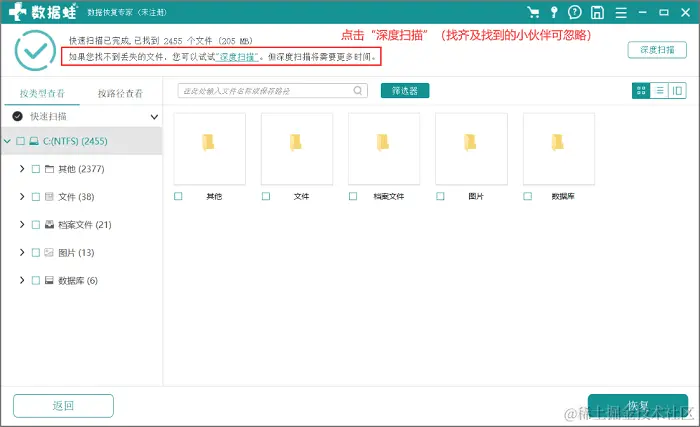The height and width of the screenshot is (427, 700).
Task: Follow the 深度扫描 hyperlink in the hint
Action: coord(237,57)
